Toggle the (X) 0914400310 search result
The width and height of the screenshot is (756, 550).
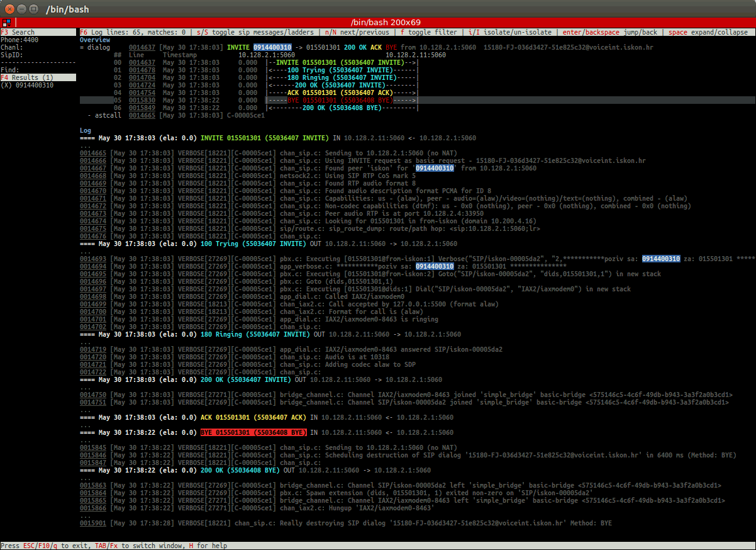27,85
